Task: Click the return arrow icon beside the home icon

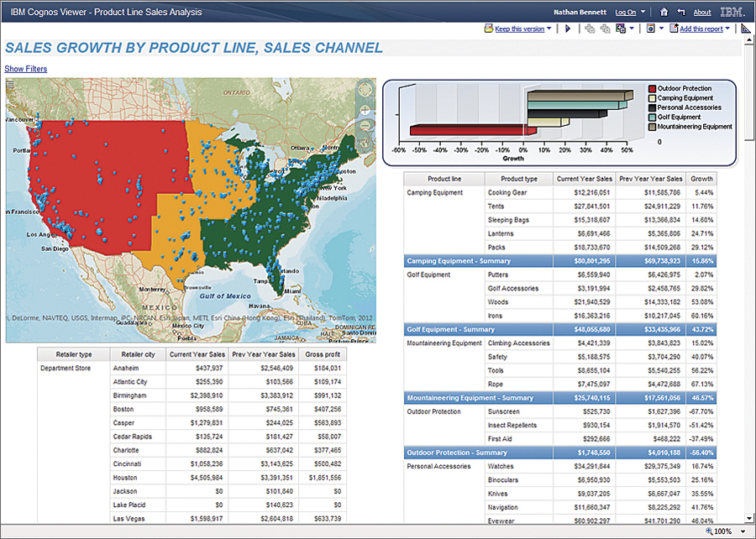Action: click(x=680, y=12)
